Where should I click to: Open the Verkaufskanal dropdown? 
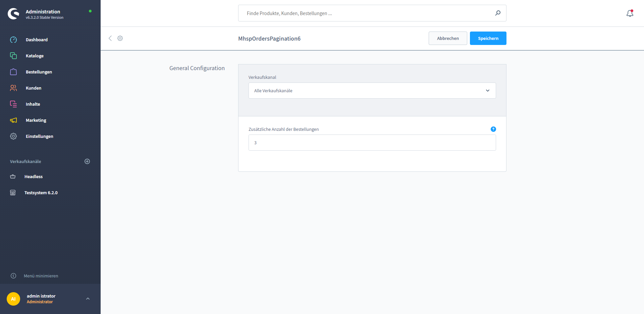(x=372, y=91)
